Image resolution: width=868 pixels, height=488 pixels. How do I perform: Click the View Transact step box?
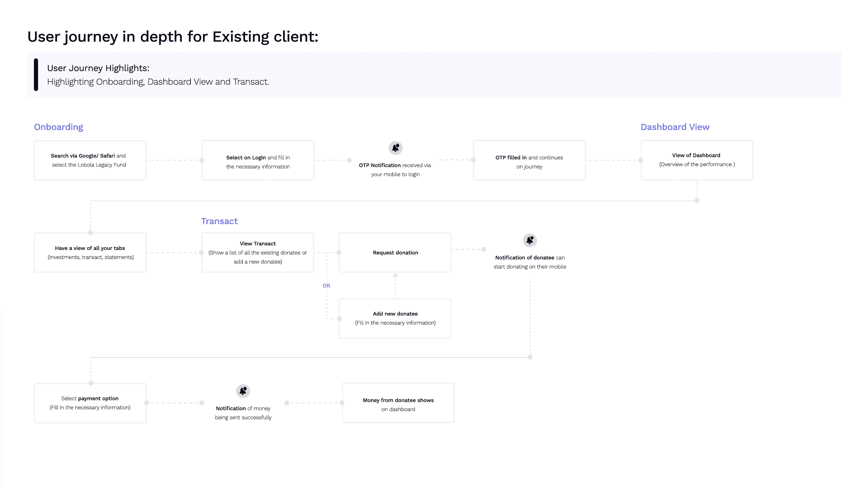pos(258,253)
